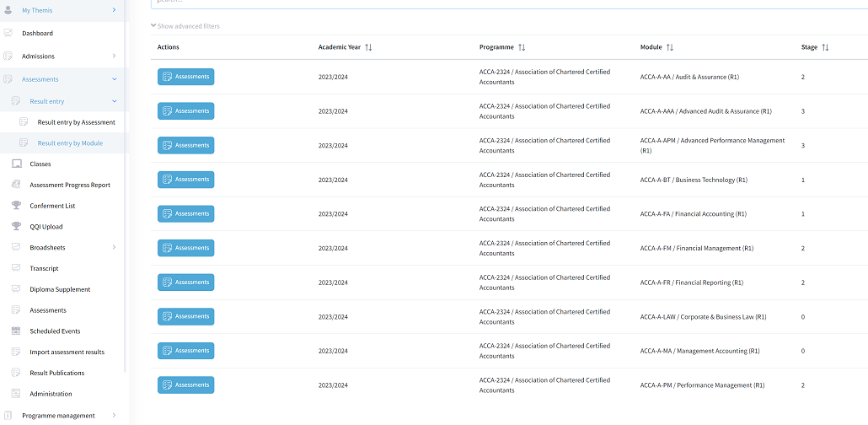This screenshot has width=868, height=425.
Task: Click the Broadsheets sidebar icon
Action: (x=16, y=247)
